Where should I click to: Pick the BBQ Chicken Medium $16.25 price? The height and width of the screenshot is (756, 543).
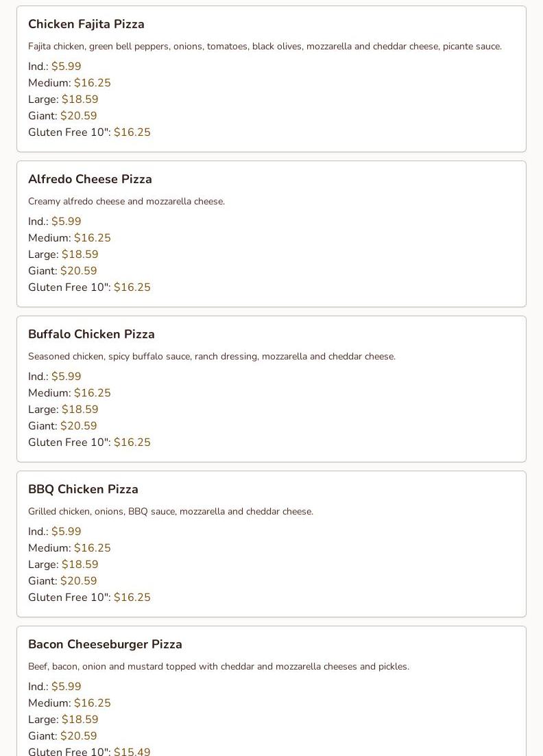[x=93, y=548]
